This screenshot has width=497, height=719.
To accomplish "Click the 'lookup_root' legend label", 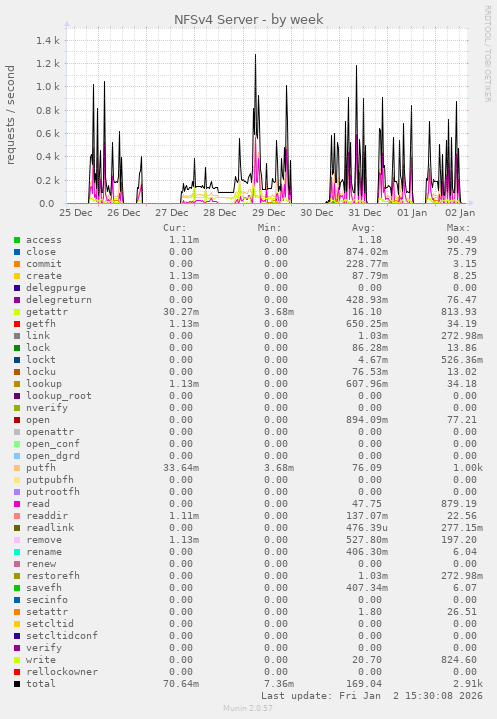I will click(x=59, y=396).
